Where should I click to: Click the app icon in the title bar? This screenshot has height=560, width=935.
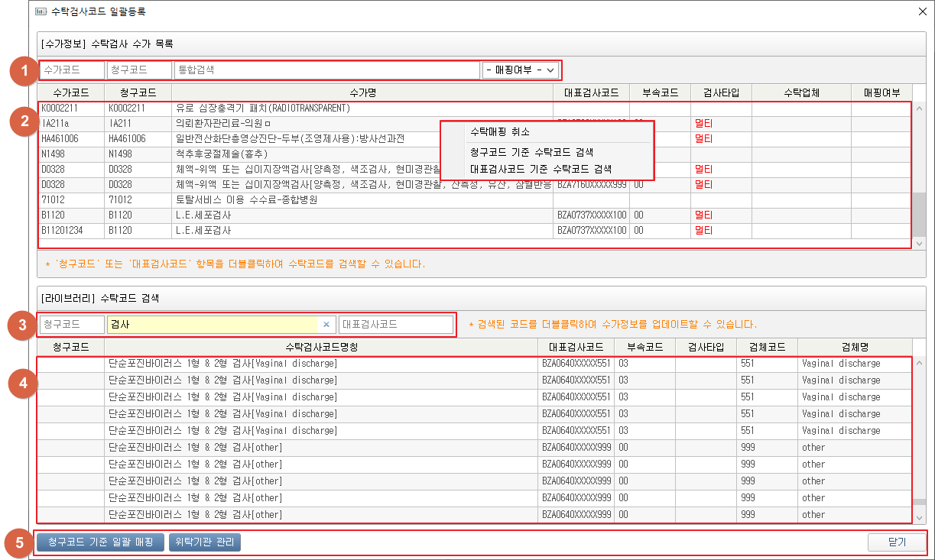41,11
